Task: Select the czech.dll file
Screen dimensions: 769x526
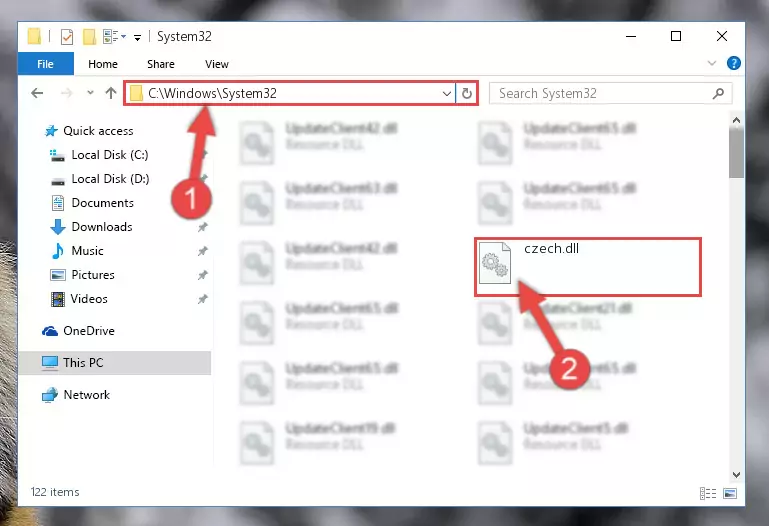Action: tap(588, 267)
